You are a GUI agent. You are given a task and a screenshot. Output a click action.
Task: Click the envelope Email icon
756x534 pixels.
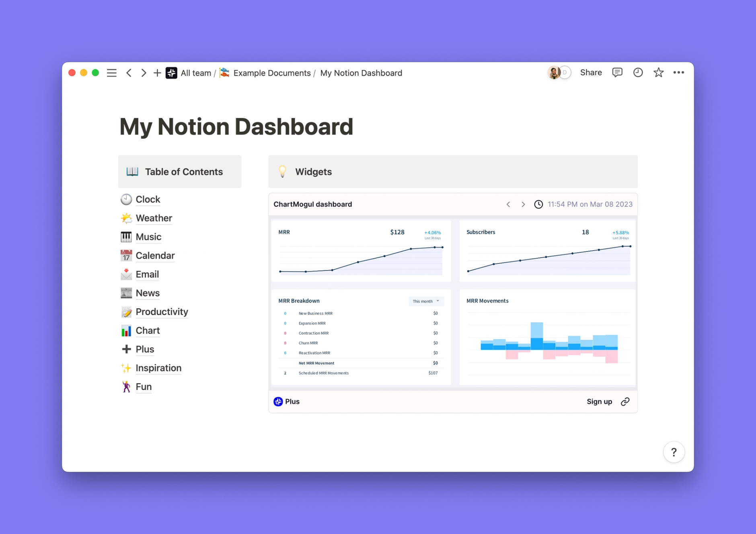coord(126,274)
